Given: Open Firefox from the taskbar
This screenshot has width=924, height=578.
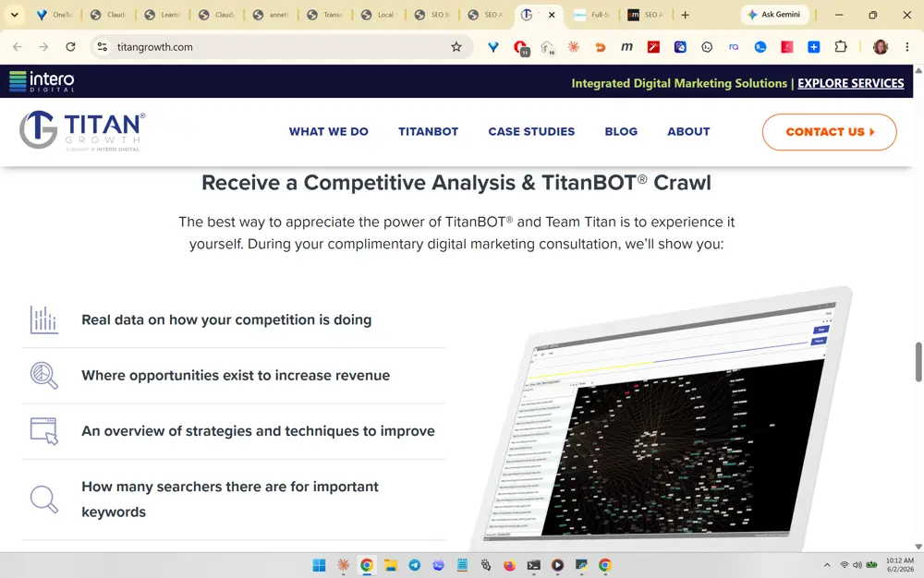Looking at the screenshot, I should tap(510, 565).
